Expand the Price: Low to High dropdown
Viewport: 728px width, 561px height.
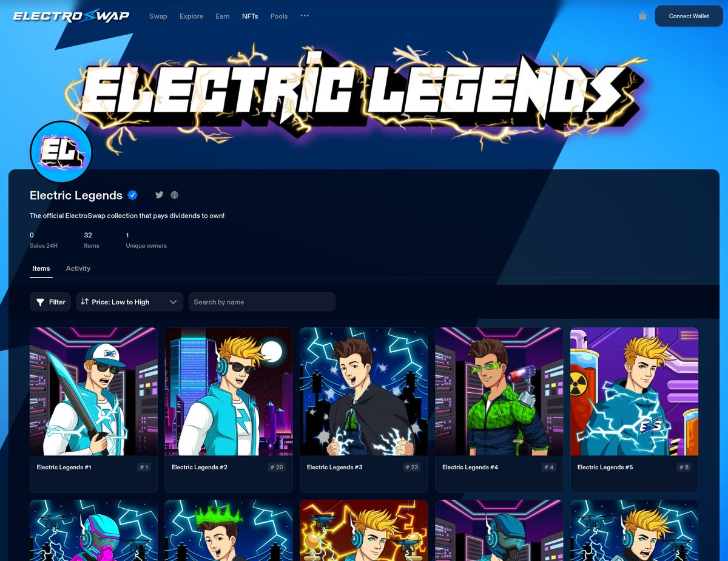coord(130,302)
